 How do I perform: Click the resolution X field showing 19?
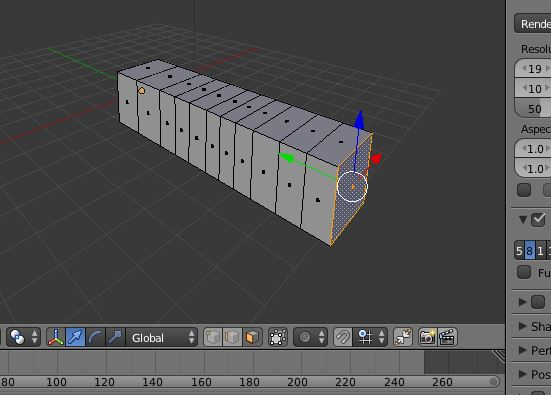coord(533,69)
